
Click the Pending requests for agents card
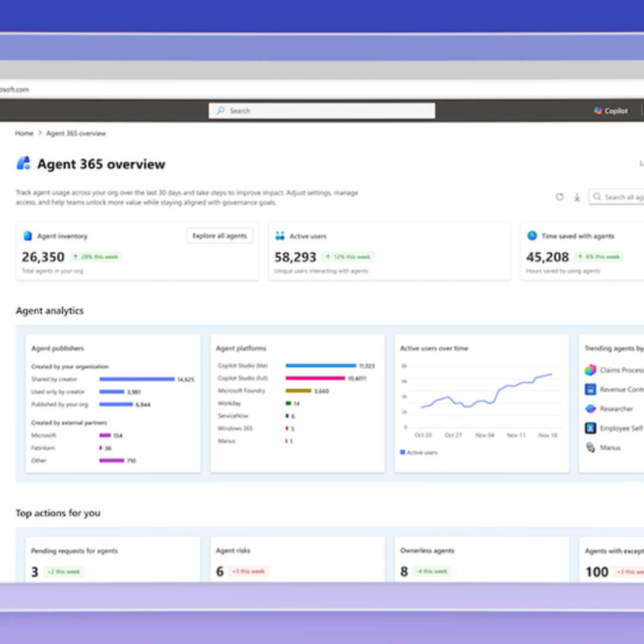click(113, 559)
